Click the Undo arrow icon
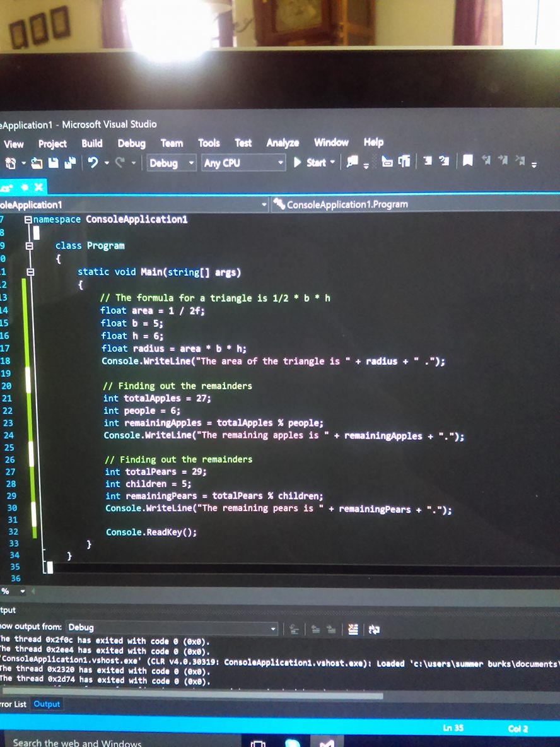560x747 pixels. click(x=93, y=163)
